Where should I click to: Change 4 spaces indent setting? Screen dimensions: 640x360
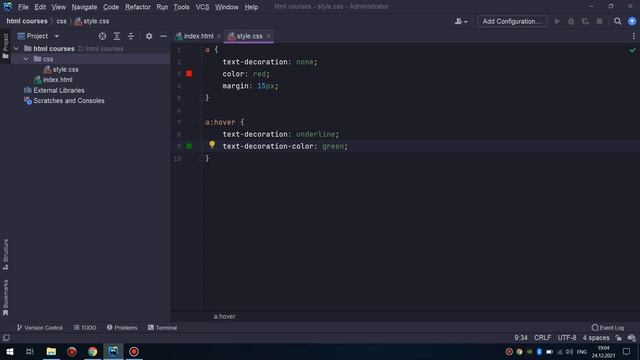point(596,338)
